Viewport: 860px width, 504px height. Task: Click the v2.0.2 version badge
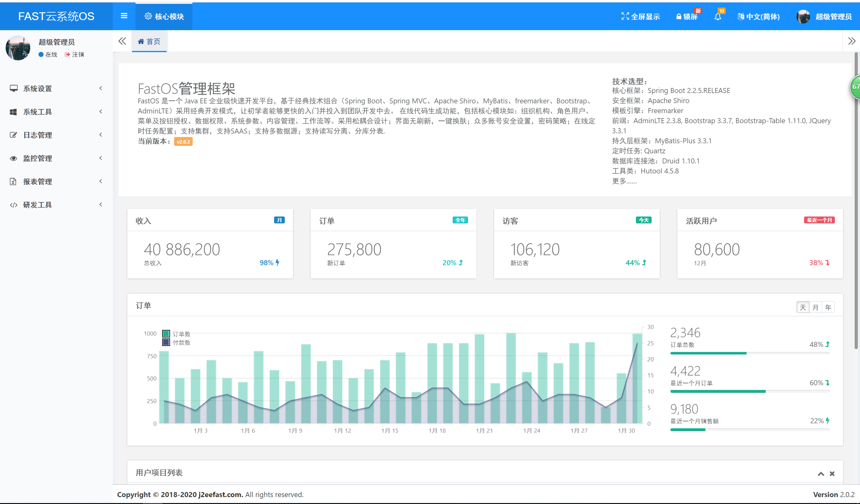click(183, 142)
